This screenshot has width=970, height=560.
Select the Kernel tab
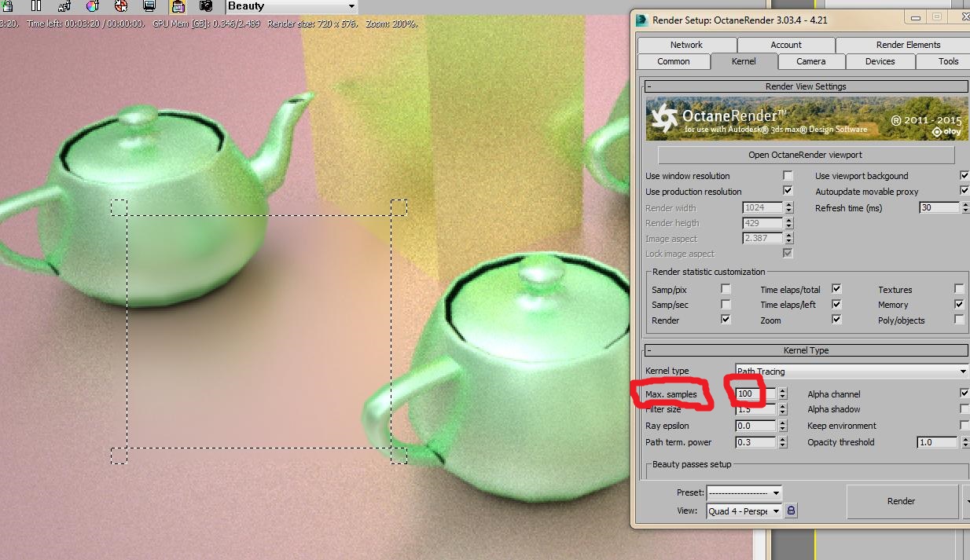click(x=744, y=61)
